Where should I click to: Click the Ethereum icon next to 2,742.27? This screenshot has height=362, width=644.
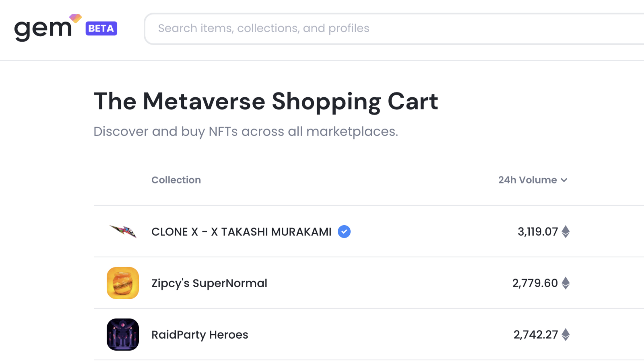coord(566,335)
